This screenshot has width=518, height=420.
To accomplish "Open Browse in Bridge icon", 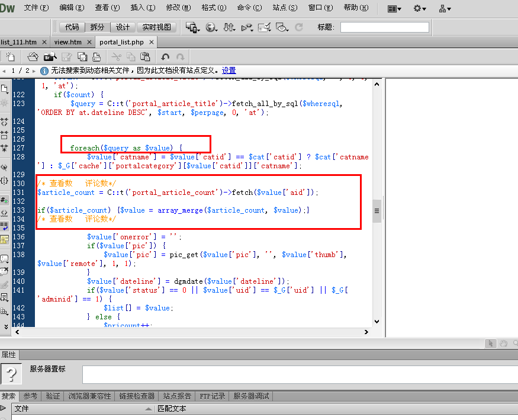I will tap(50, 57).
